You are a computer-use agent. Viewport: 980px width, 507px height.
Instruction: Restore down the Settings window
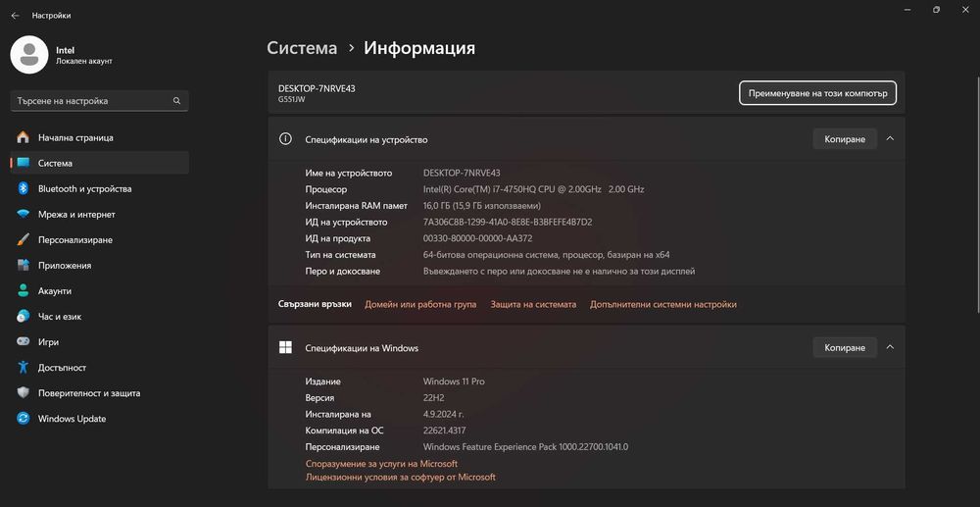click(936, 10)
